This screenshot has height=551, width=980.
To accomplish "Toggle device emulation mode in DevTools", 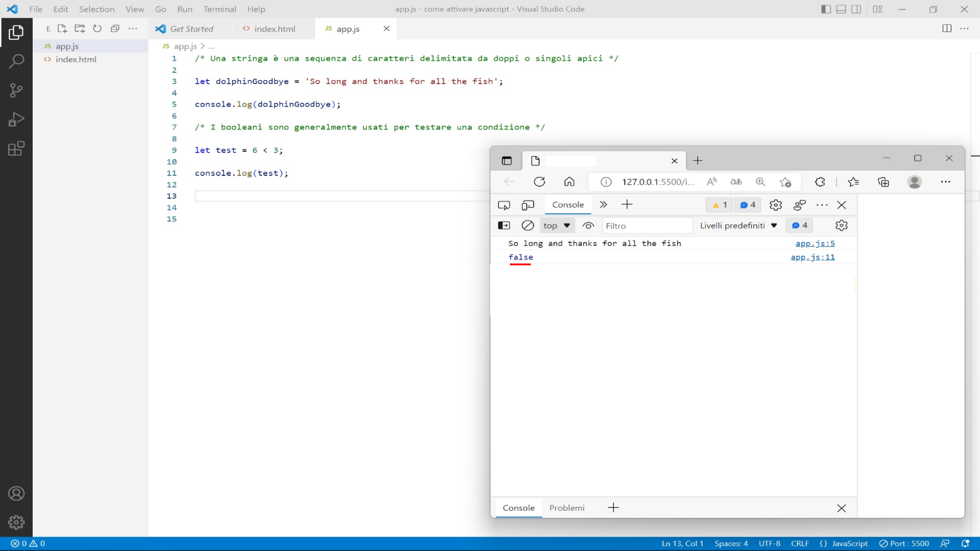I will point(528,205).
